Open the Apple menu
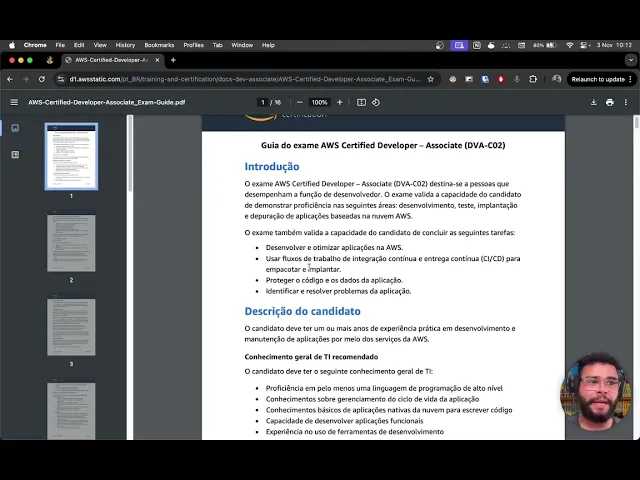The image size is (640, 480). (12, 45)
